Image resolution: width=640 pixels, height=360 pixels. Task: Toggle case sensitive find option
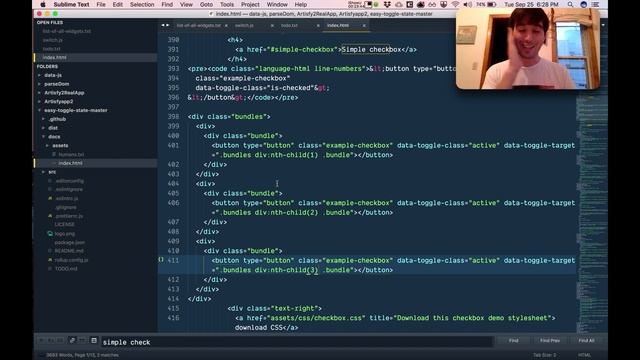click(51, 340)
